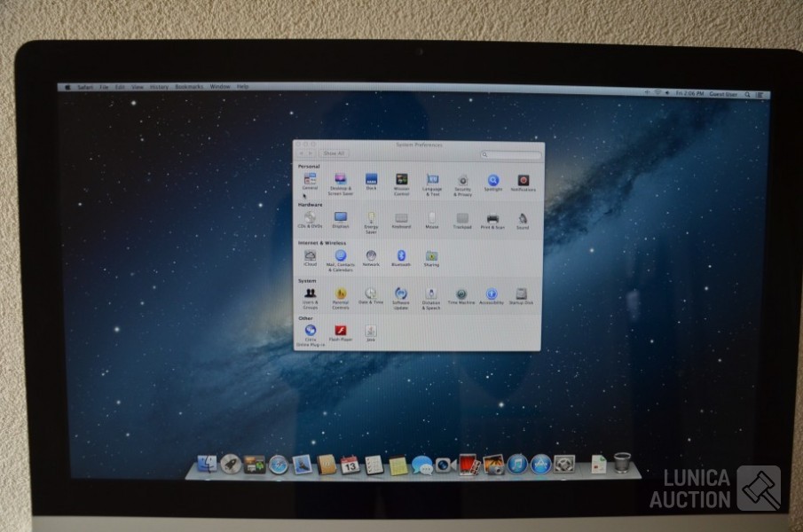Open the Trash in the Dock

click(622, 463)
